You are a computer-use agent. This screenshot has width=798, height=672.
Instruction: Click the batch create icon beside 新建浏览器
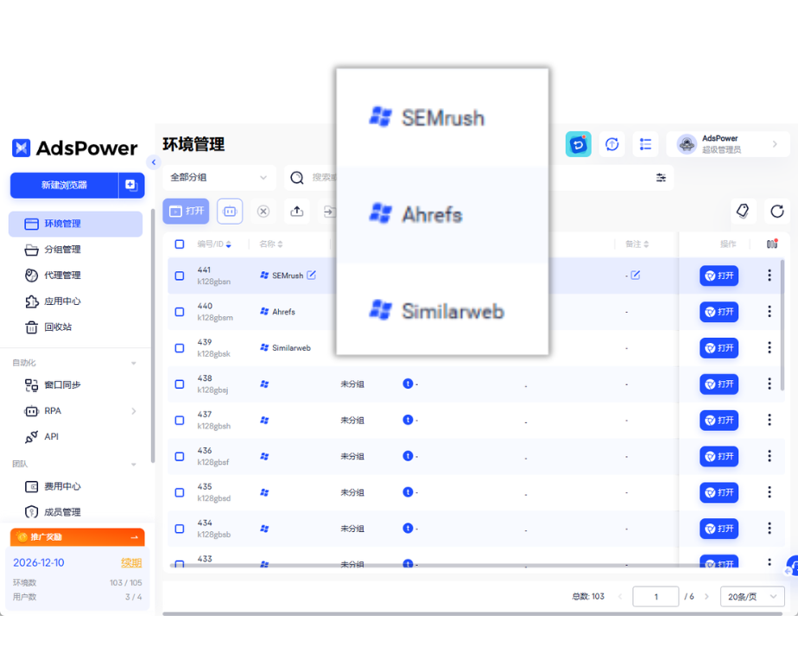pyautogui.click(x=131, y=185)
